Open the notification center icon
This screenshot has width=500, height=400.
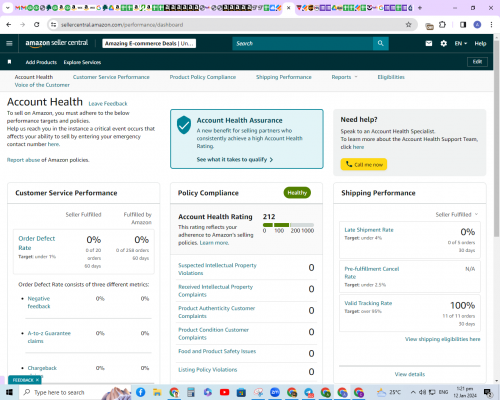[x=488, y=392]
